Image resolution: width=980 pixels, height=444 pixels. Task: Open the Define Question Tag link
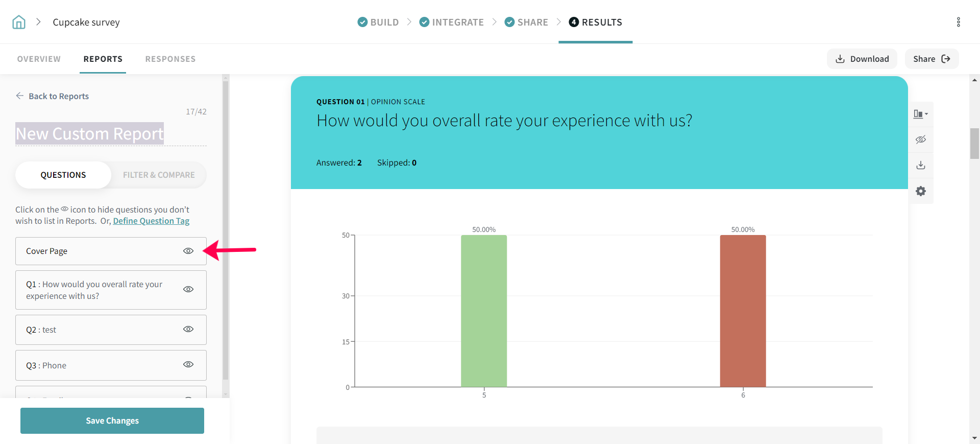tap(151, 221)
